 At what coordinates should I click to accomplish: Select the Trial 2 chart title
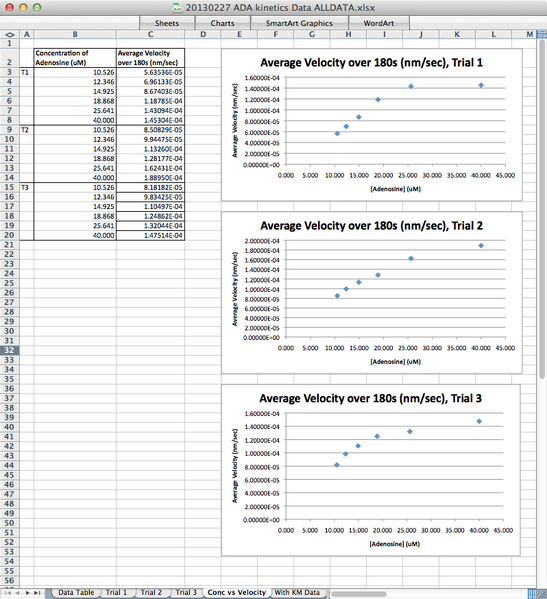coord(371,225)
